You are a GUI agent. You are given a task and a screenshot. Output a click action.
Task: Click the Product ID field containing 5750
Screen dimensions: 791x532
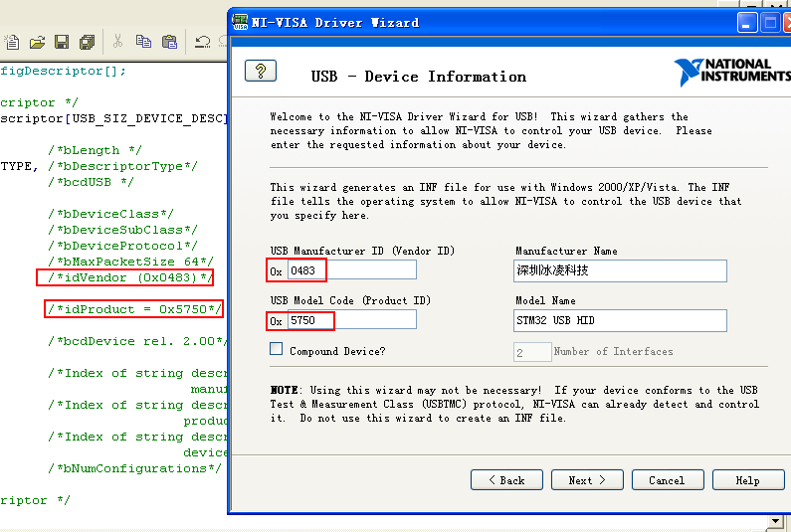pos(351,320)
